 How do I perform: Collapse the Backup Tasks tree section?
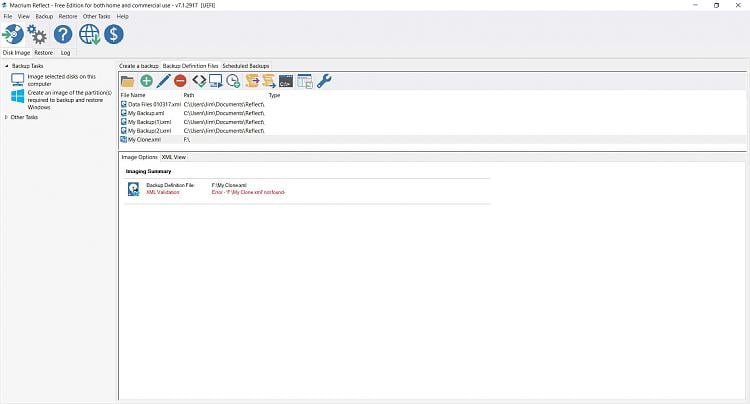[x=7, y=66]
